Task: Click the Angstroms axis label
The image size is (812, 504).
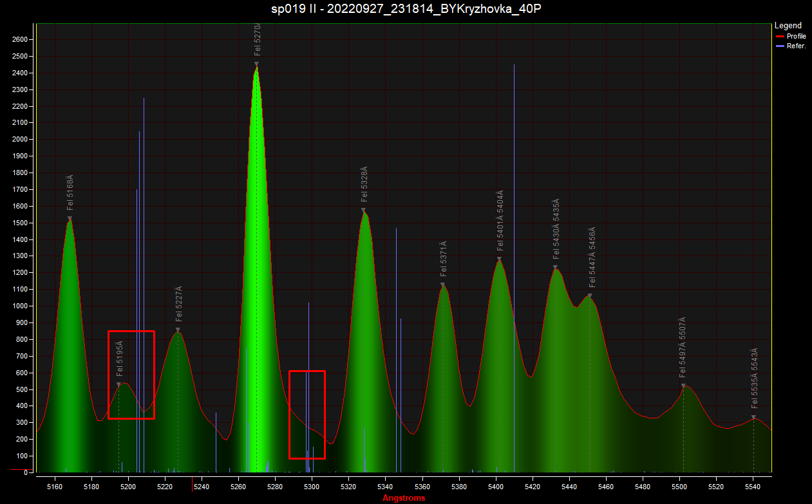Action: click(404, 498)
